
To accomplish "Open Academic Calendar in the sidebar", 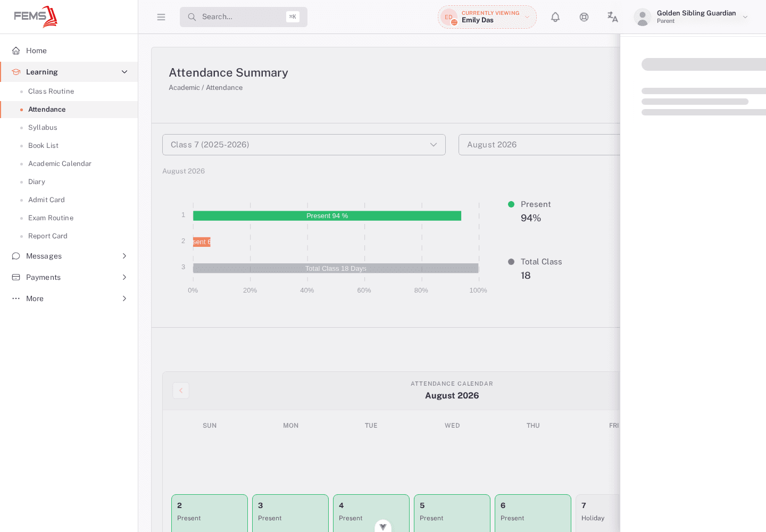I will pos(60,164).
